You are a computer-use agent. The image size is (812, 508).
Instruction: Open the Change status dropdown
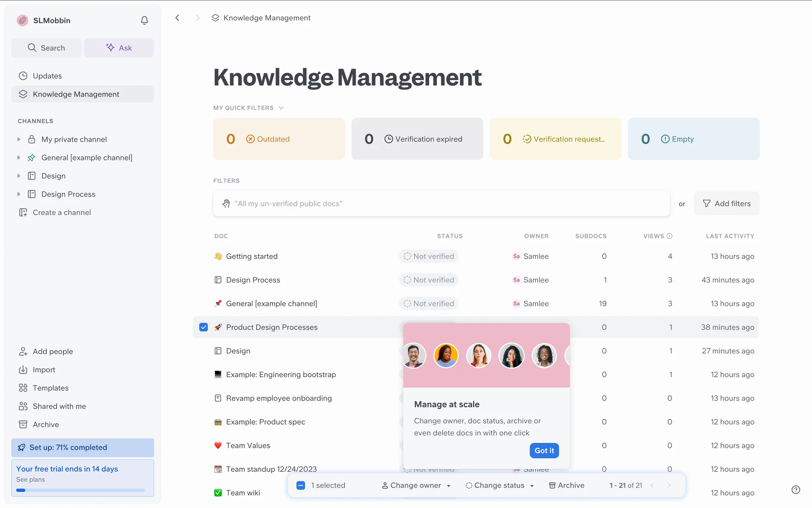(x=499, y=486)
